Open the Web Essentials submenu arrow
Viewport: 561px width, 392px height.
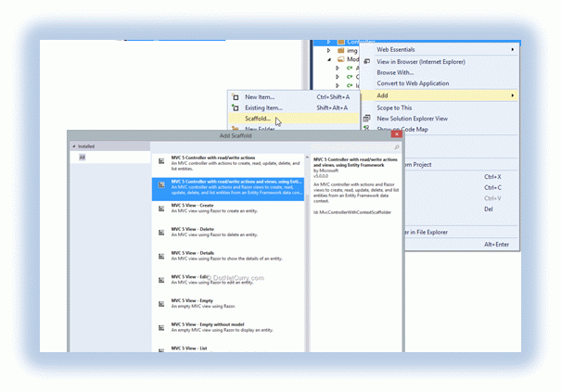coord(513,49)
